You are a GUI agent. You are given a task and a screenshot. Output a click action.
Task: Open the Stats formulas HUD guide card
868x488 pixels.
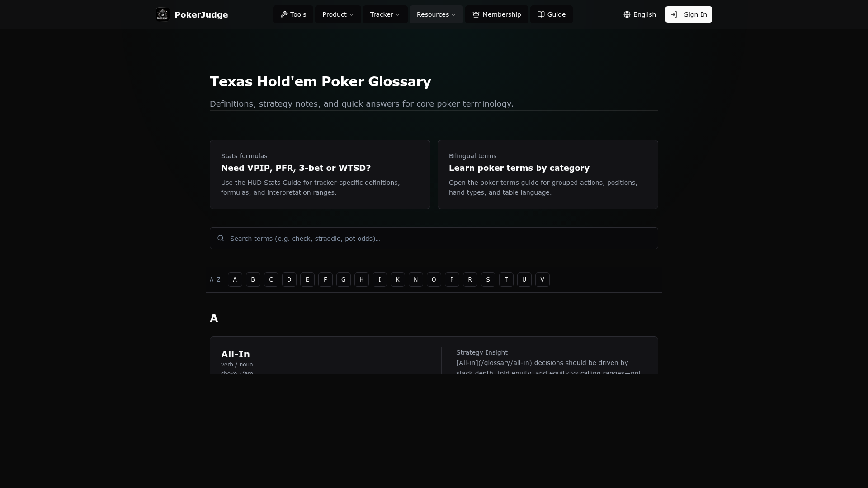320,174
